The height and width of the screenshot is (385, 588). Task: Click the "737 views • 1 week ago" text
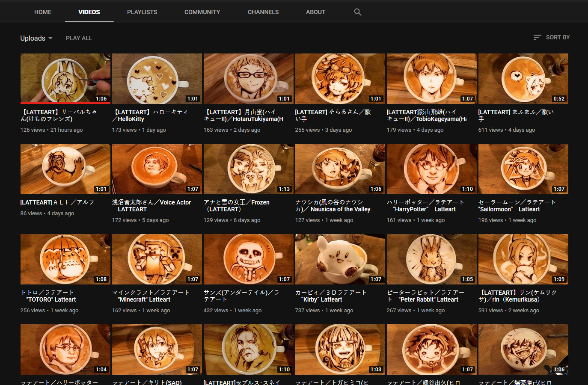[x=324, y=310]
